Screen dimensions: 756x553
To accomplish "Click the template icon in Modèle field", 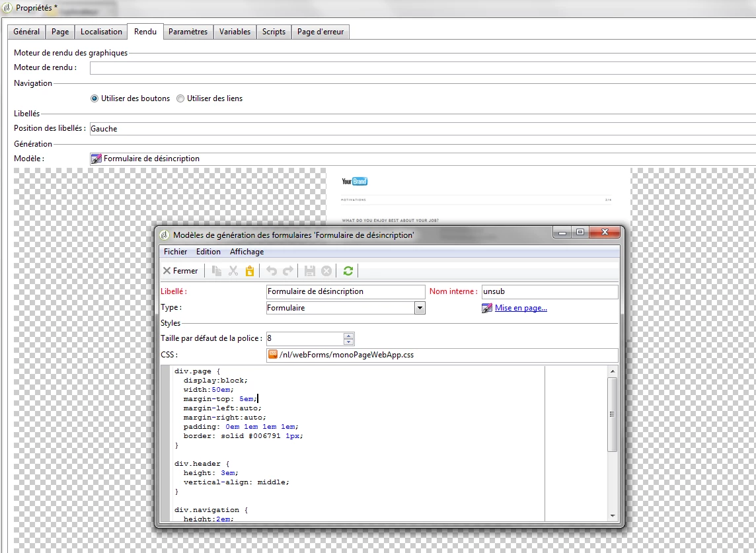I will (96, 159).
